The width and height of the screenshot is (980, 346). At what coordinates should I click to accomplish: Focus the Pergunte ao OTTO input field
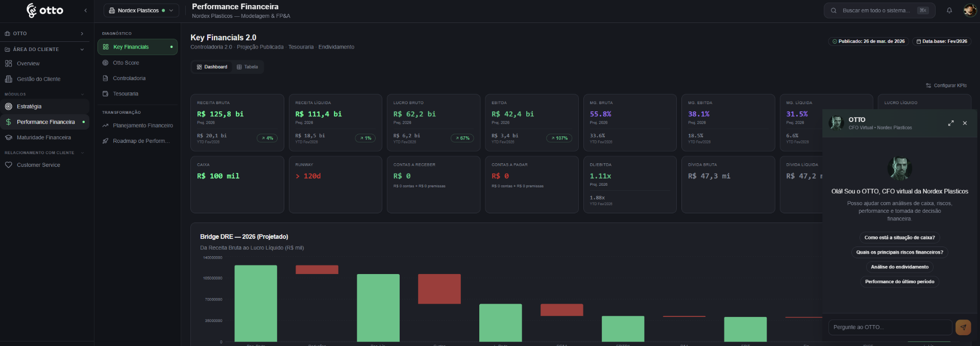[x=890, y=328]
